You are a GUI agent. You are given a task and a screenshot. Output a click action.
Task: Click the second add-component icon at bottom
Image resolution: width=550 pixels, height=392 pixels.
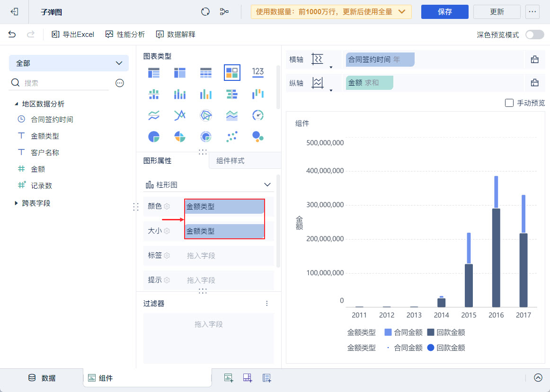(248, 378)
